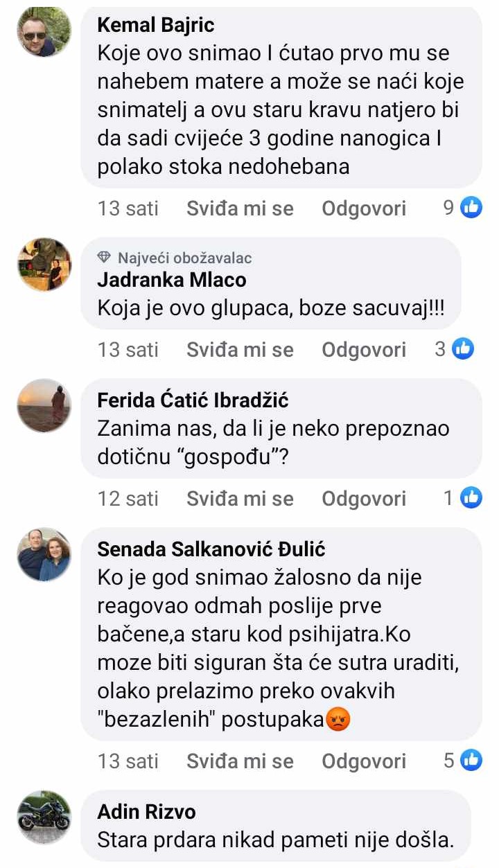Viewport: 499px width, 868px height.
Task: Like Ferida's comment with Sviđa mi se
Action: tap(240, 498)
